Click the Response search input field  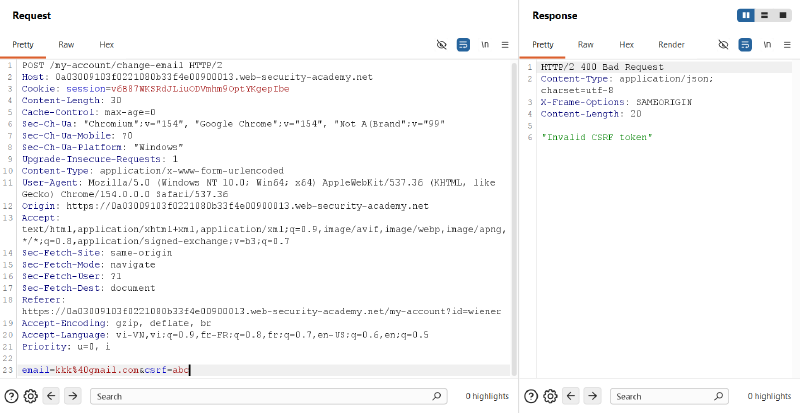(669, 396)
